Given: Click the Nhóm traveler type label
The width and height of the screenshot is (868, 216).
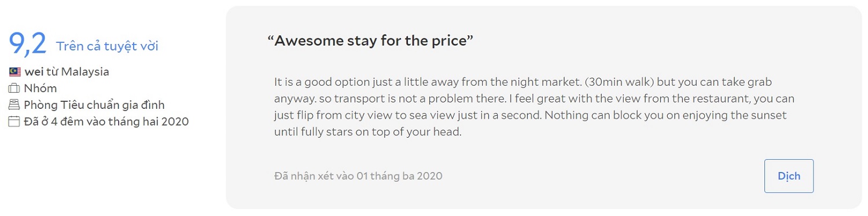Looking at the screenshot, I should (x=41, y=89).
